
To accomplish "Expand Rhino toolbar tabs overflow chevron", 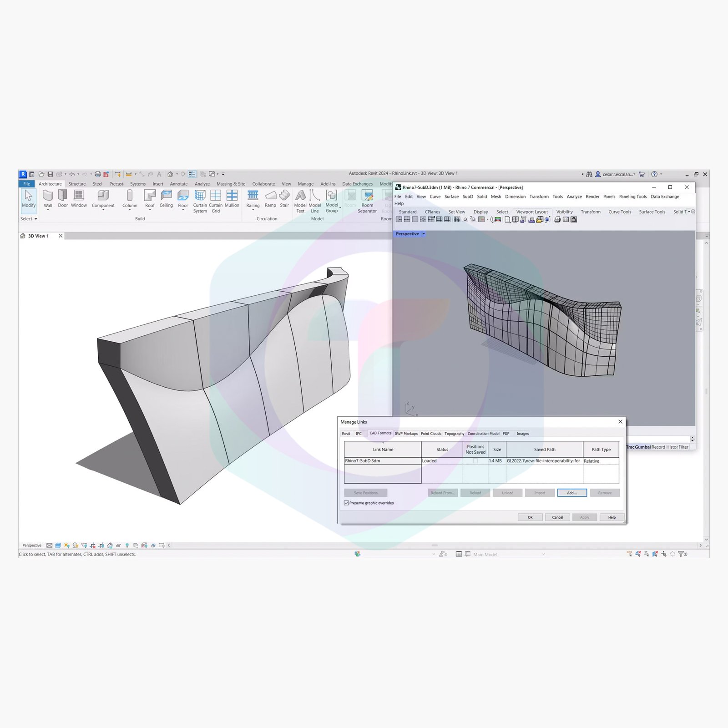I will [688, 212].
